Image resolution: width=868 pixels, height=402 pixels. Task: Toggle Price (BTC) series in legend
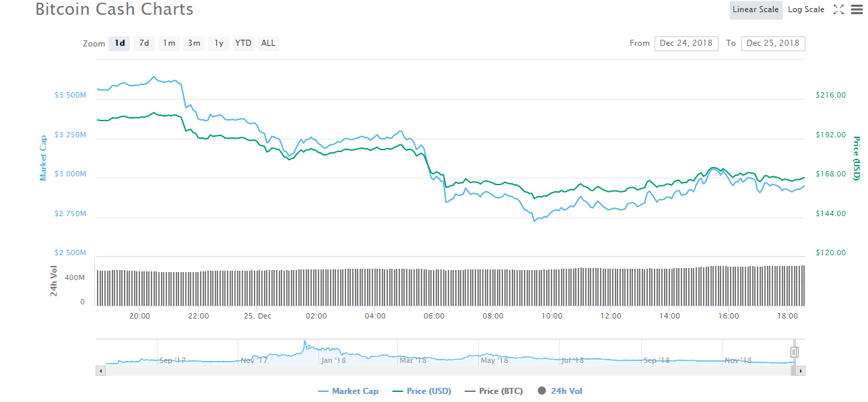[494, 391]
